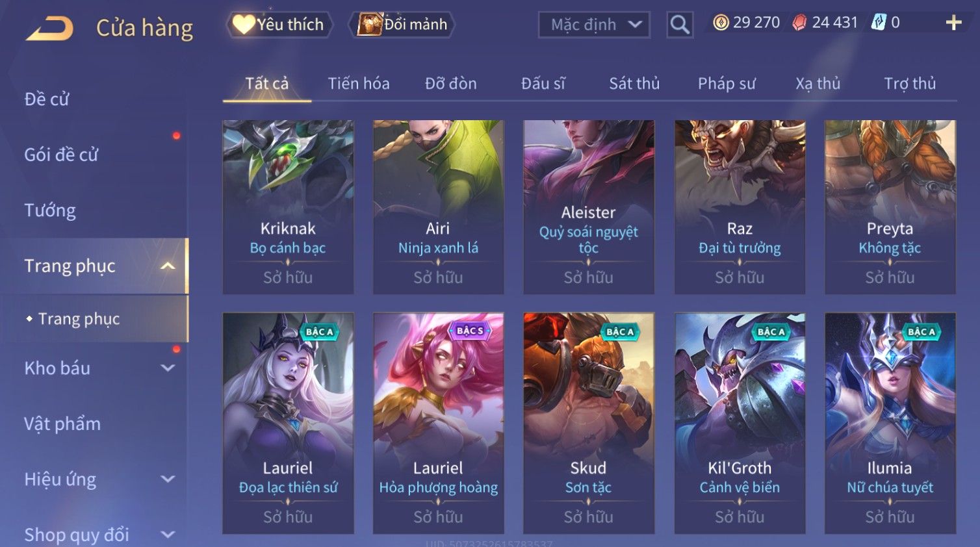980x547 pixels.
Task: Tap the blue voucher currency icon
Action: click(879, 23)
